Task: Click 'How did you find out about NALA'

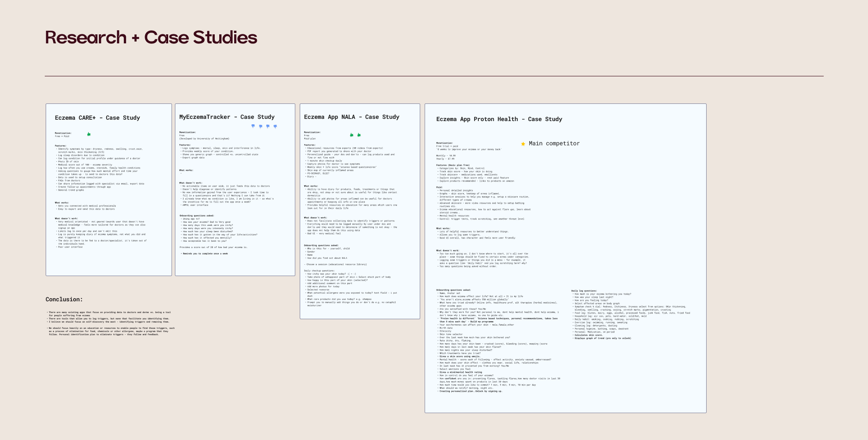Action: pos(327,258)
